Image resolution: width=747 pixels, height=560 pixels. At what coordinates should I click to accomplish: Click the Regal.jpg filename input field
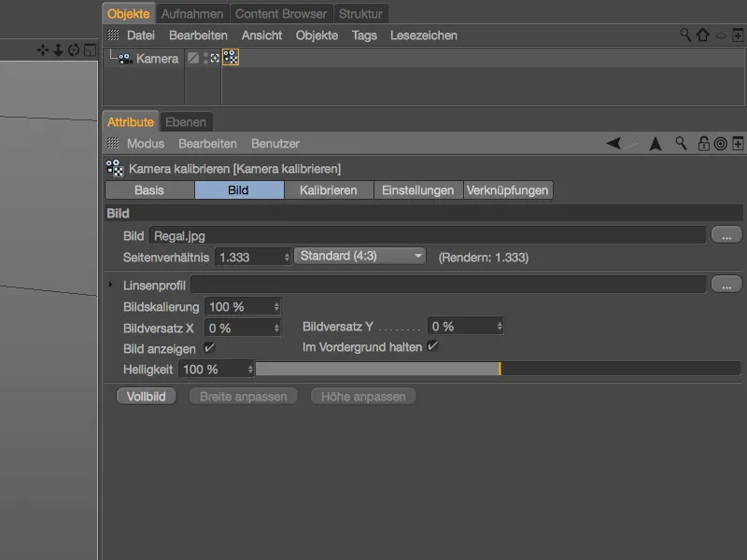pyautogui.click(x=420, y=234)
